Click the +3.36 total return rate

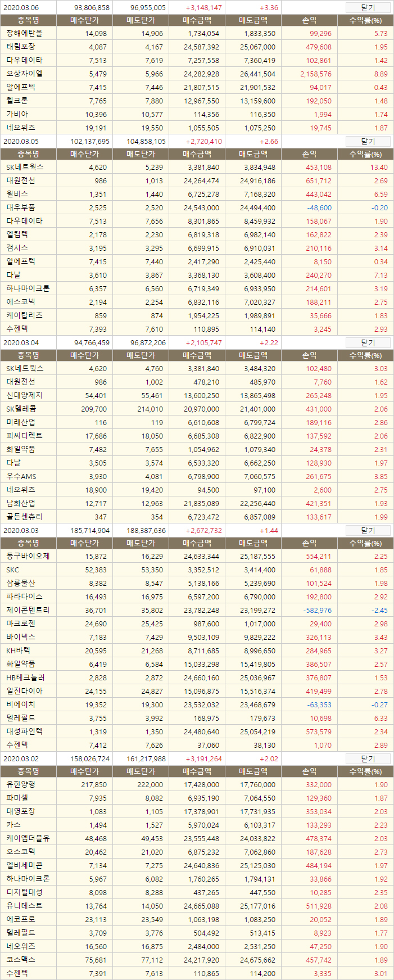[x=269, y=8]
